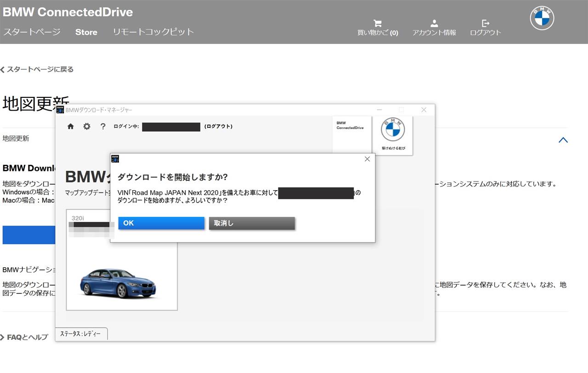This screenshot has height=373, width=588.
Task: Open the home icon in Download Manager
Action: [71, 126]
